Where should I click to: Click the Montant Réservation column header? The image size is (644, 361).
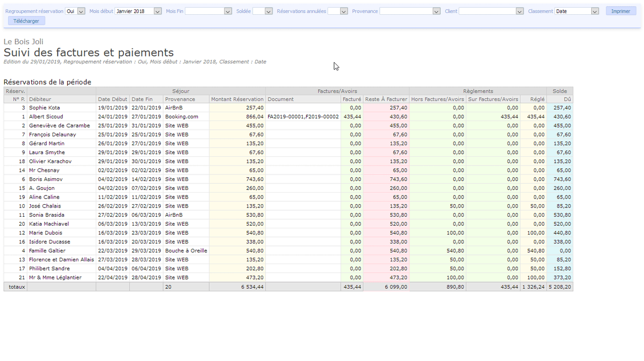click(237, 100)
